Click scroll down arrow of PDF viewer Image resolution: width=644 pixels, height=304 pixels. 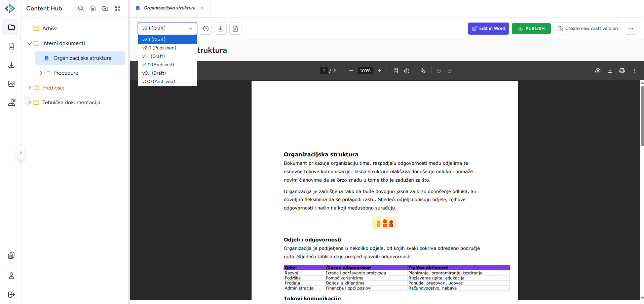(642, 298)
